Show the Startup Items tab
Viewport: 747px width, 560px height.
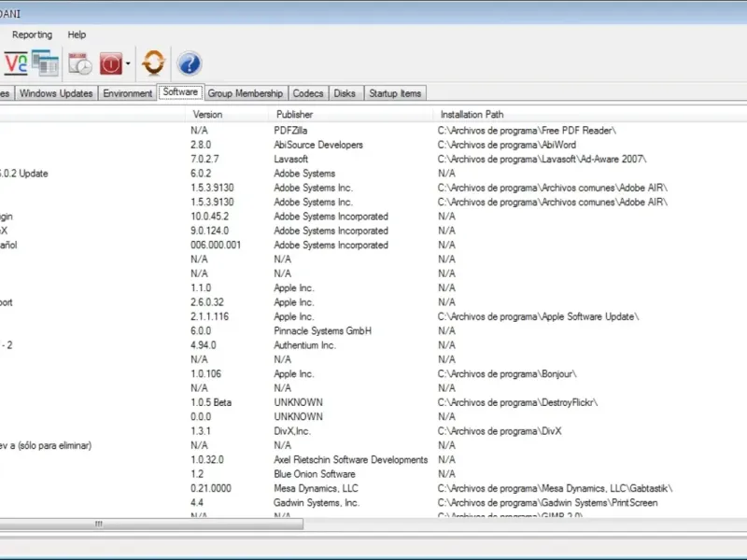395,93
